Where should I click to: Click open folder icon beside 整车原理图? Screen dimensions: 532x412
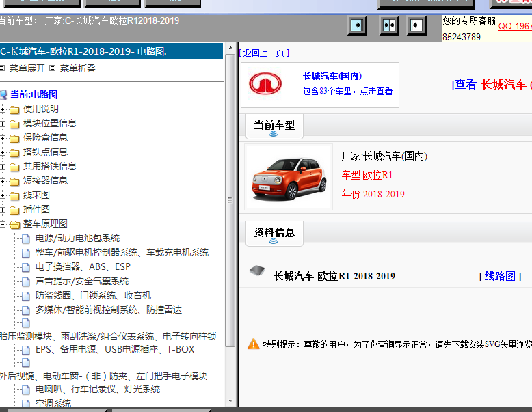(14, 225)
